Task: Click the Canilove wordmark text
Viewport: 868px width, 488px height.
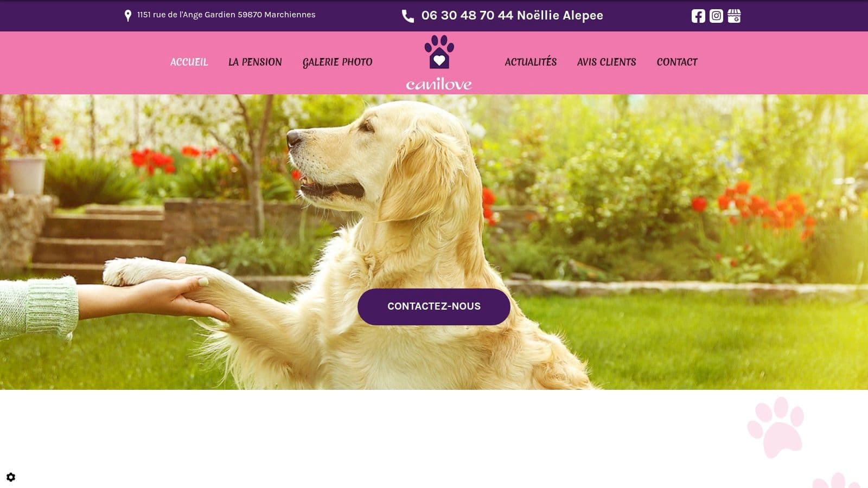Action: [439, 84]
